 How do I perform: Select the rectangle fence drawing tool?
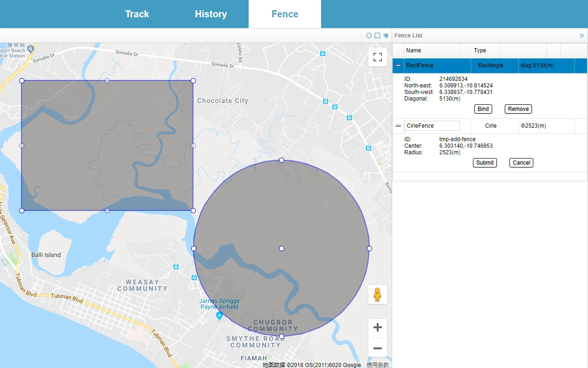[377, 36]
